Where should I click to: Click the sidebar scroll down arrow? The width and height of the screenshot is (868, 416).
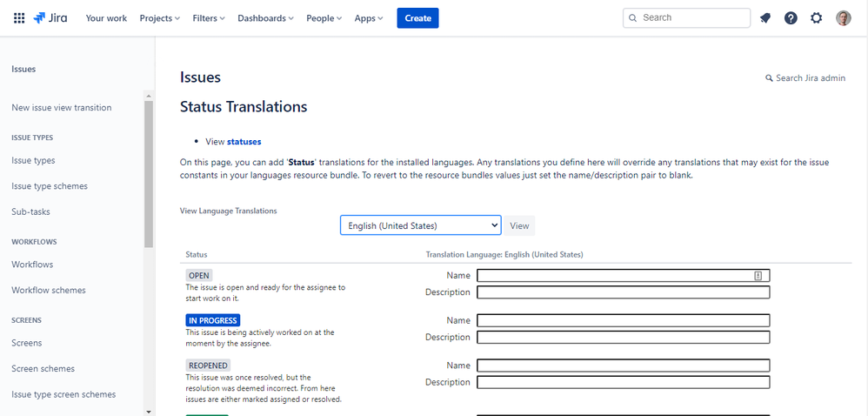[x=149, y=412]
